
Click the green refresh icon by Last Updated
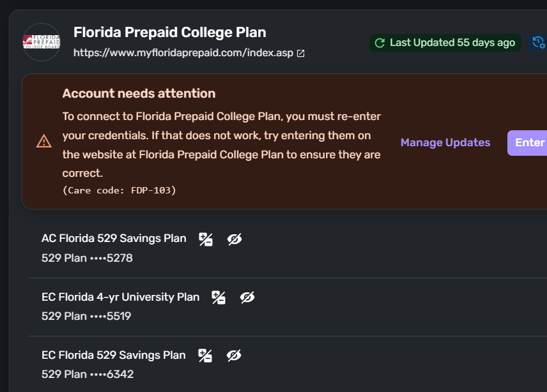380,43
